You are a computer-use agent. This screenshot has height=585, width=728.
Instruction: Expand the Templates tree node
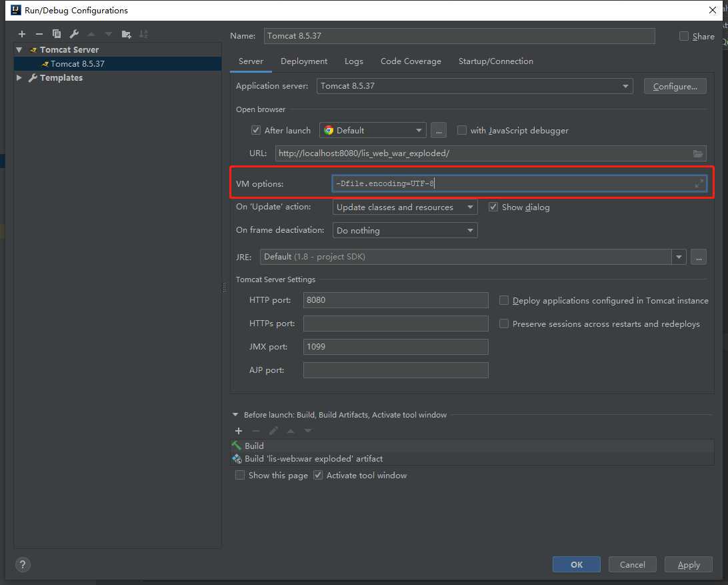(x=19, y=77)
